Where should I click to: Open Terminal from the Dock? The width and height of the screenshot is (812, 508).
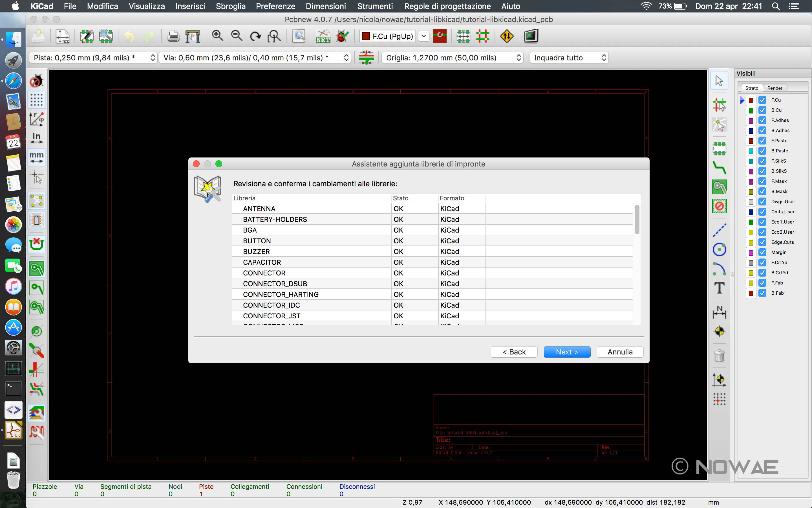click(x=14, y=389)
